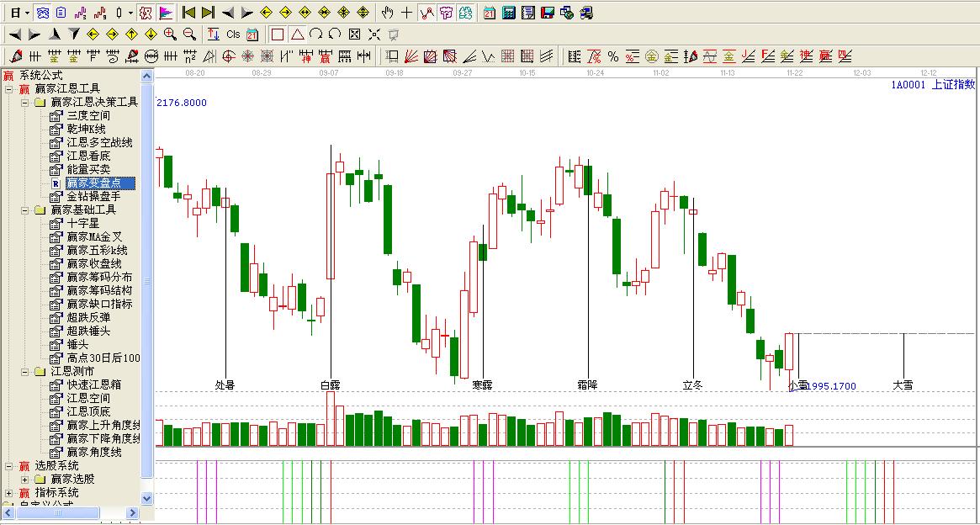The image size is (980, 525).
Task: Click the calculator icon in top toolbar
Action: [509, 13]
